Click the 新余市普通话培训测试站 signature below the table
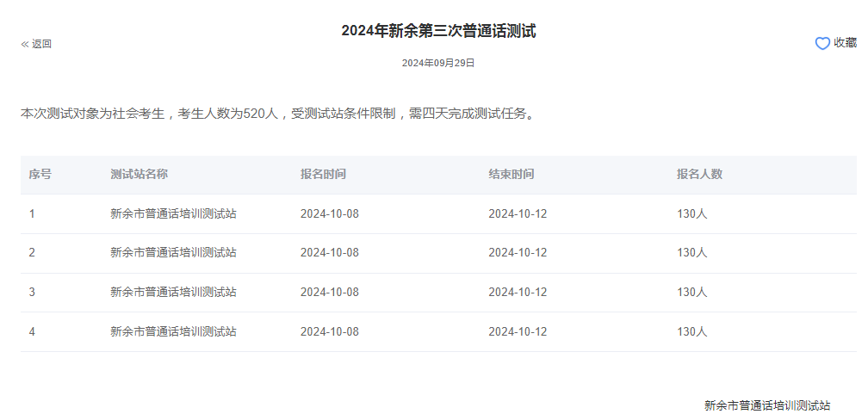The image size is (868, 420). coord(767,405)
